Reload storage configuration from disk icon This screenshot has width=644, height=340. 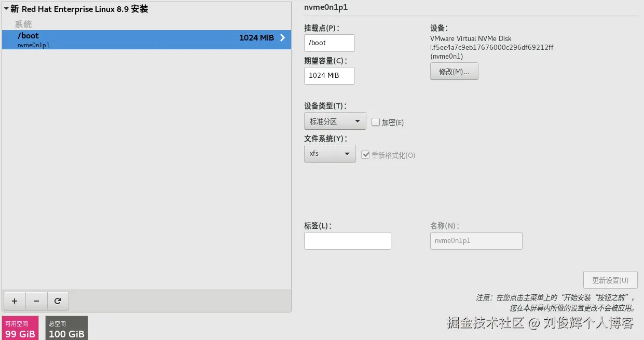tap(58, 301)
